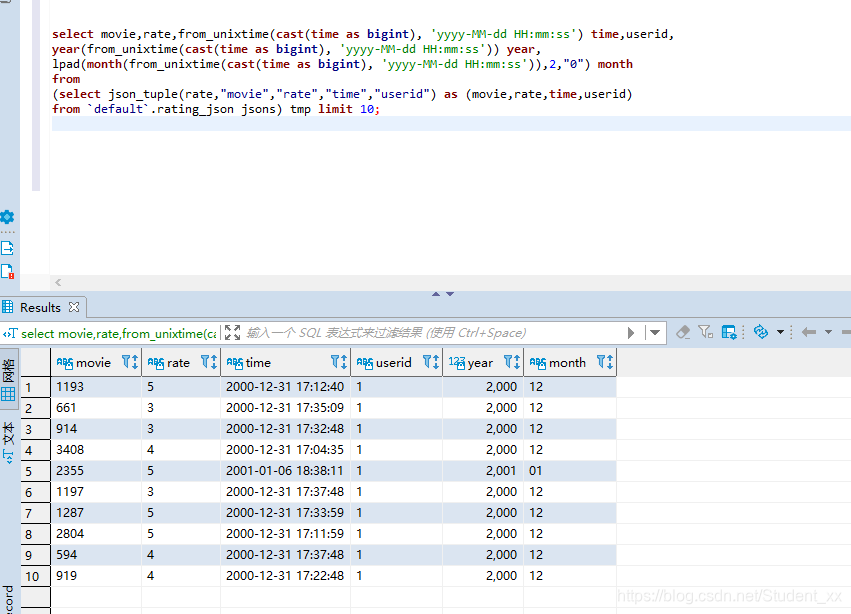The width and height of the screenshot is (851, 614).
Task: Click the scroll-left arrow of editor scrollbar
Action: (58, 282)
